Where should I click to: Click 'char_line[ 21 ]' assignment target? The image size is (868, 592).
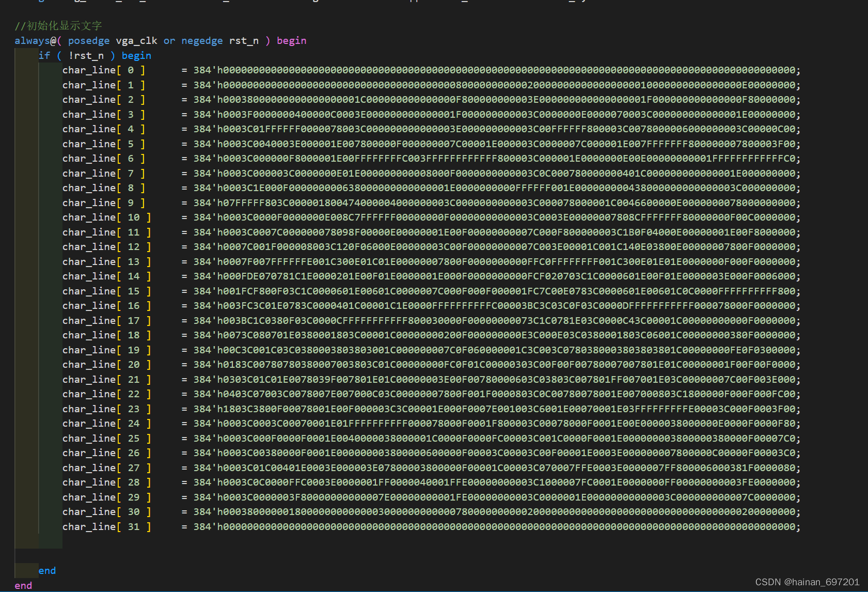coord(107,379)
